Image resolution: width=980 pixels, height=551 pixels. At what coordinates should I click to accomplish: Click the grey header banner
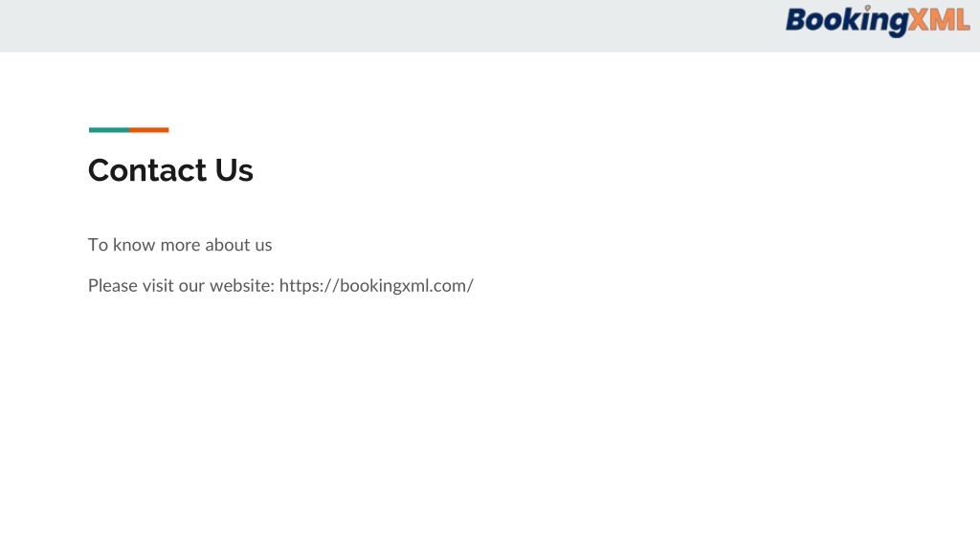pyautogui.click(x=490, y=26)
